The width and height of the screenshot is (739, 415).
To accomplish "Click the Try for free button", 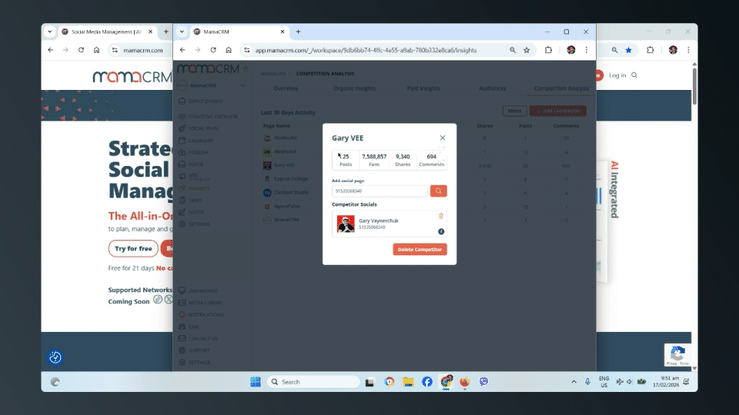I will tap(133, 249).
